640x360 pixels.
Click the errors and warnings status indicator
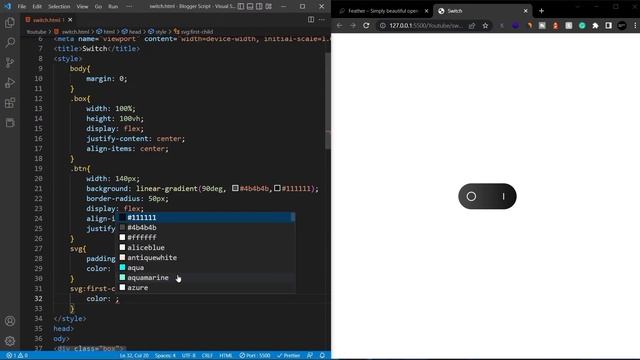point(17,356)
